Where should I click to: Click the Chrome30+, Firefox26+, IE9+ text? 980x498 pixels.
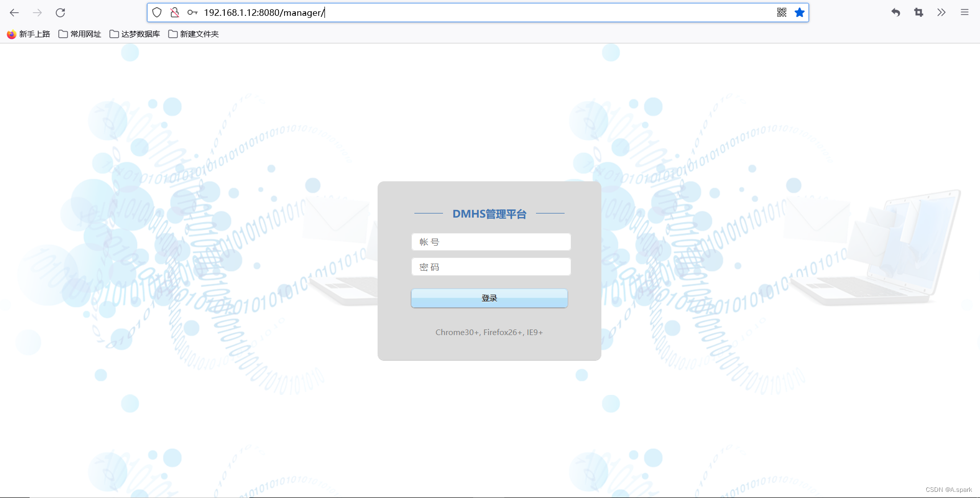tap(489, 333)
